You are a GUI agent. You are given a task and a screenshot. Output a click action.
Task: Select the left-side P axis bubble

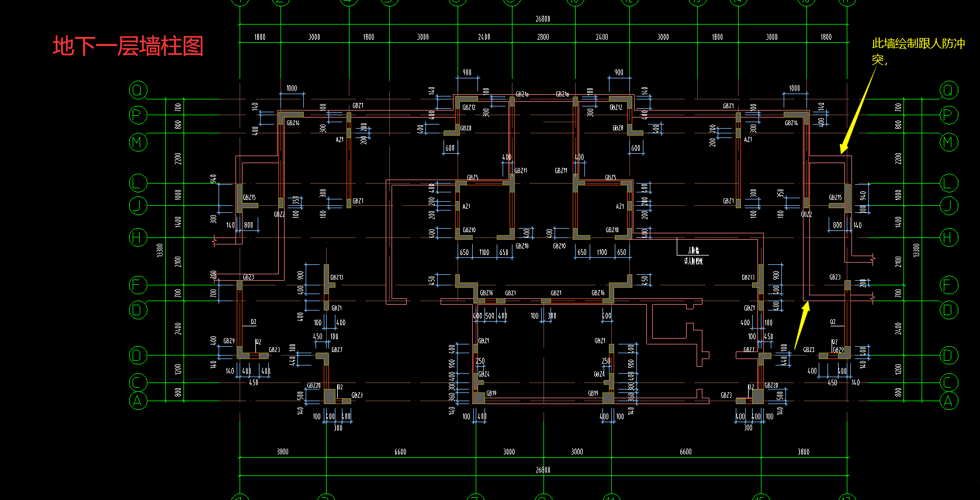[x=138, y=115]
